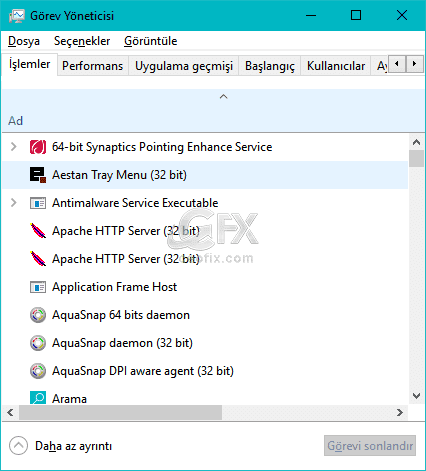426x471 pixels.
Task: Collapse details with the Daha az ayrıntı arrow
Action: [18, 445]
